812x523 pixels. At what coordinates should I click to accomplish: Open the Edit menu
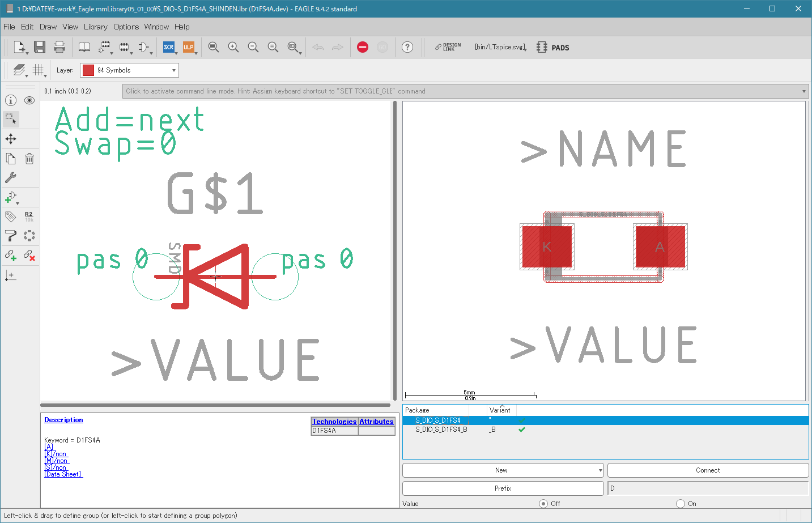pos(27,27)
